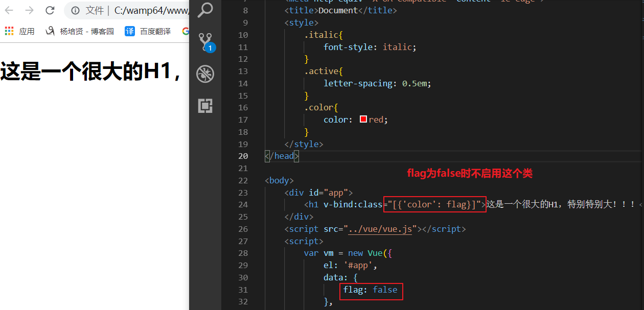
Task: Click line number 26 in the editor gutter
Action: coord(243,229)
